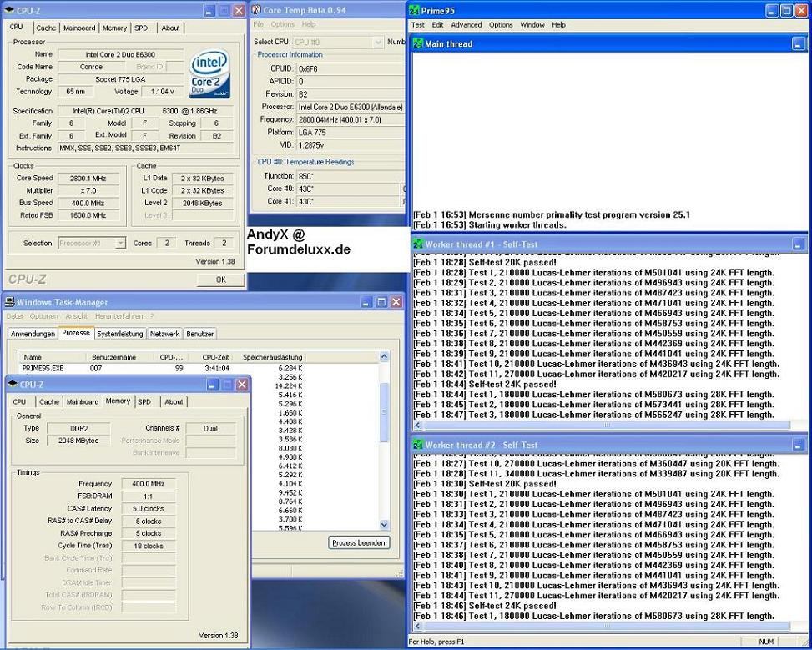Open the Window menu in Prime95

[532, 25]
